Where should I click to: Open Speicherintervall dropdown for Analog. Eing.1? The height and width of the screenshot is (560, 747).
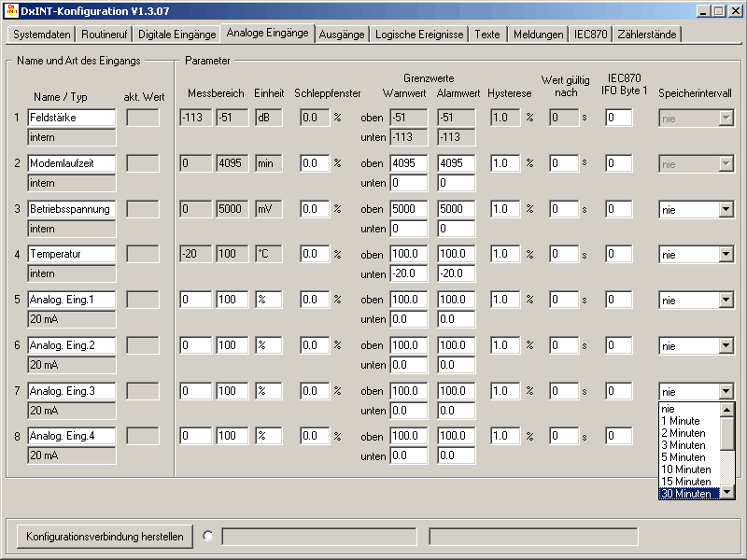coord(726,301)
